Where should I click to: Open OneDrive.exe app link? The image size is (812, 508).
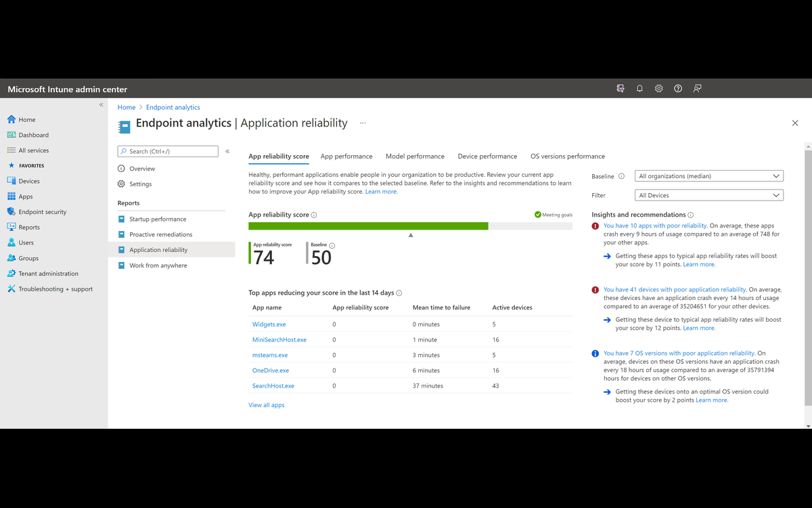coord(271,371)
